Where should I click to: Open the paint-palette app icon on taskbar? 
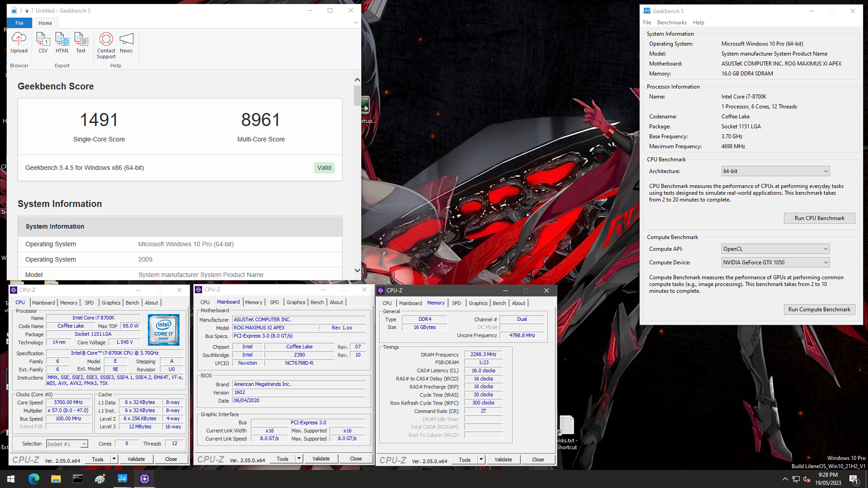100,479
